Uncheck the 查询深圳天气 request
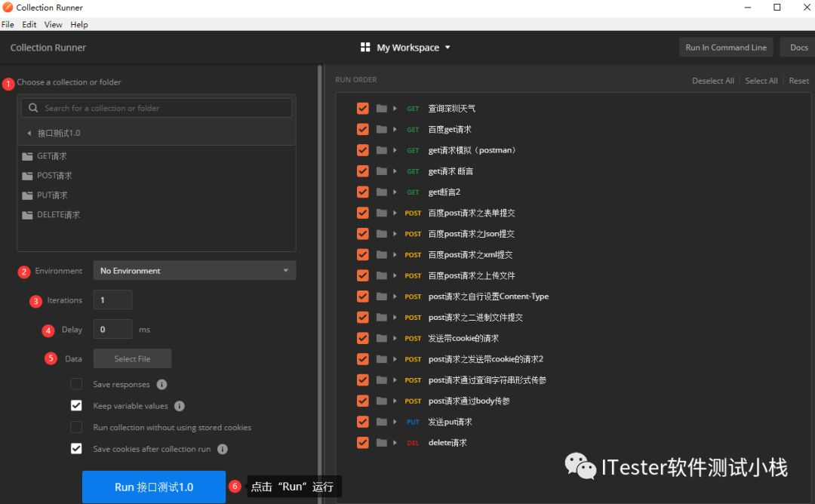Image resolution: width=815 pixels, height=504 pixels. 363,108
